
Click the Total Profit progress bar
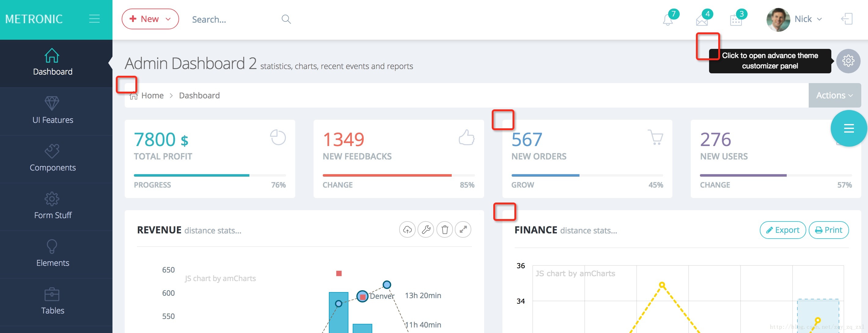click(x=210, y=175)
